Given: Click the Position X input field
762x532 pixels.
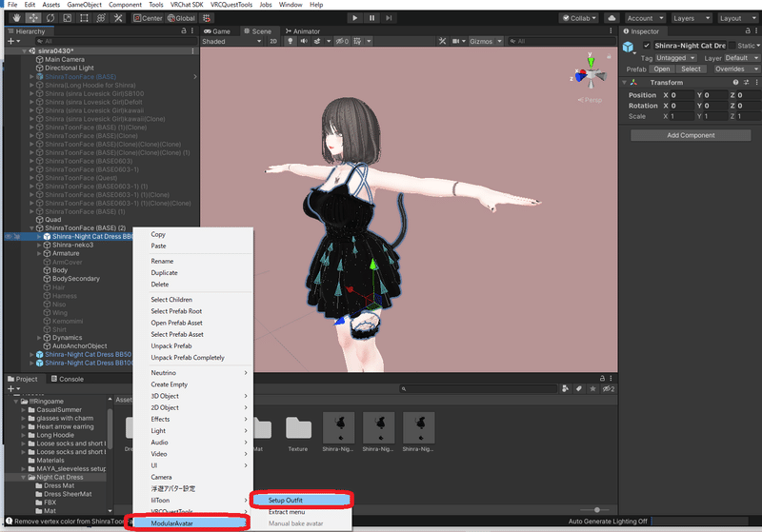Looking at the screenshot, I should [683, 95].
